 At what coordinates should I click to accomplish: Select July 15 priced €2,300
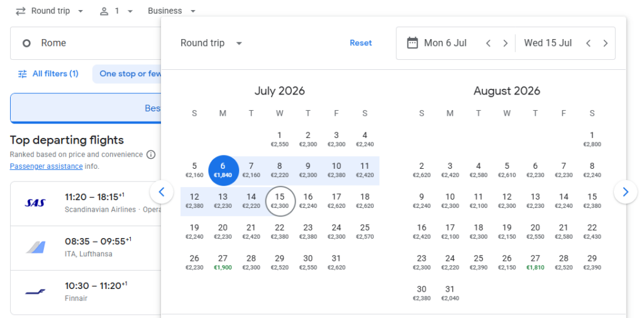coord(280,201)
